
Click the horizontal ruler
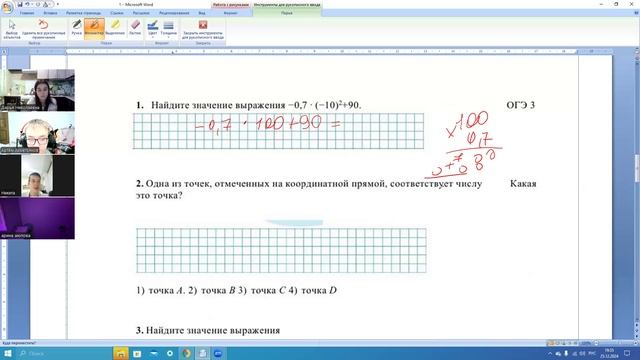[x=322, y=52]
